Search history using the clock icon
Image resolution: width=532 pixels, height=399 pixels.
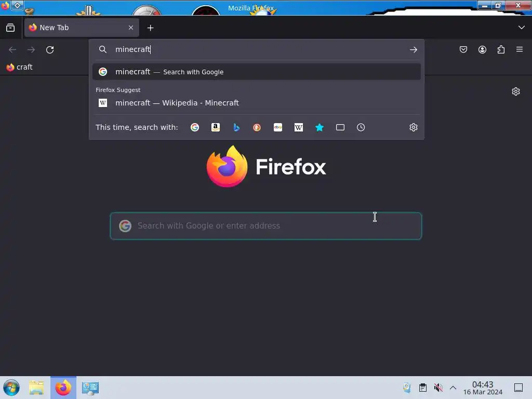361,127
